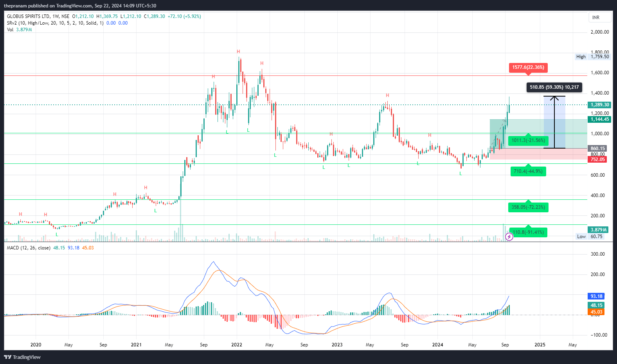Click the High 1,759.50 label
The image size is (617, 364).
coord(593,57)
